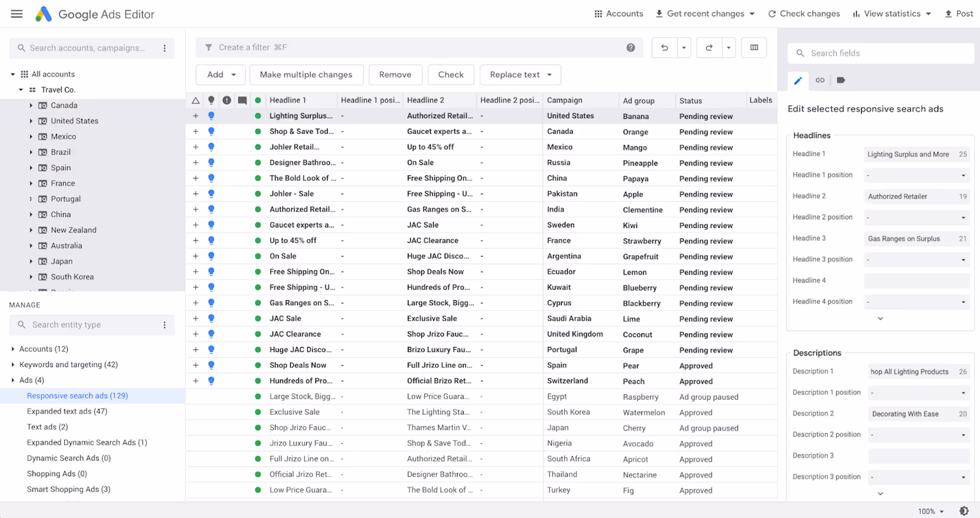Select Expanded text ads (47)
980x518 pixels.
point(67,411)
